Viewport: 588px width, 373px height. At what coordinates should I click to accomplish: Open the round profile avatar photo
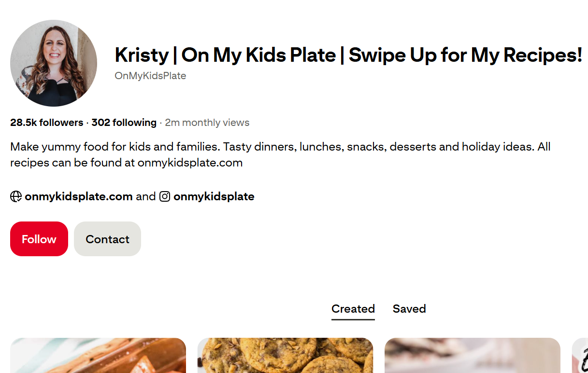click(x=54, y=63)
